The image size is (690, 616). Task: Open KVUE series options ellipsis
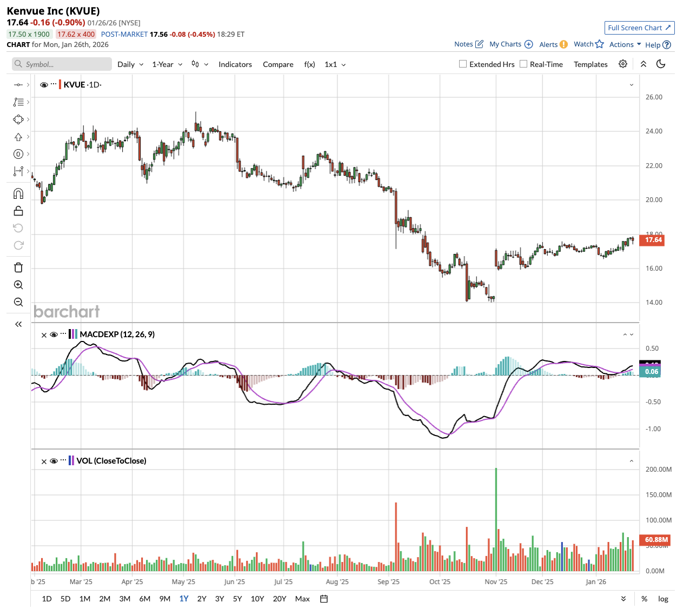pos(54,84)
